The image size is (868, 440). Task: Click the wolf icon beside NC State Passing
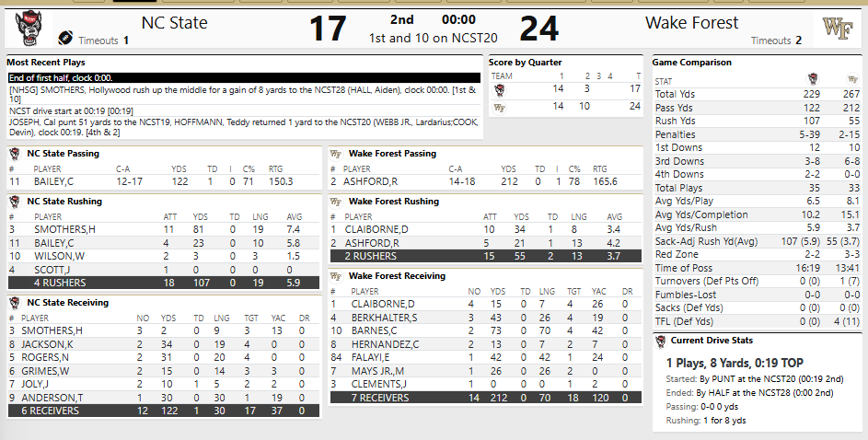click(x=15, y=154)
